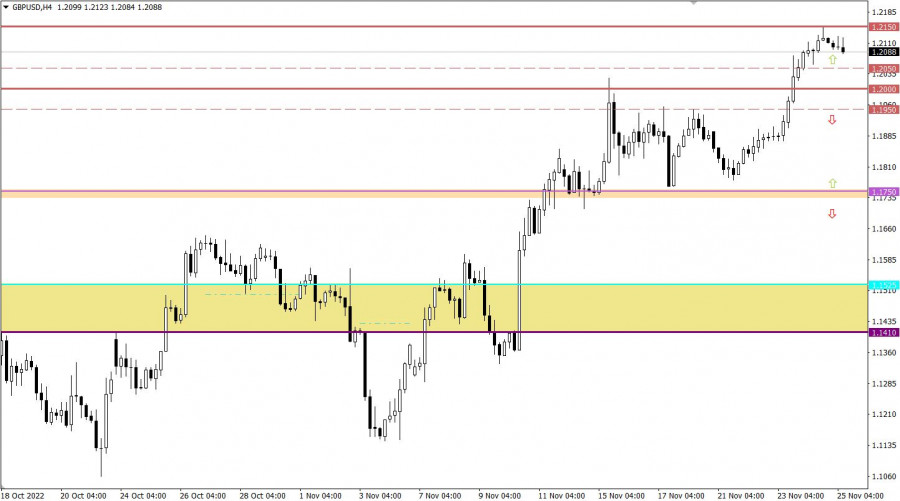Click the red down arrow below the 1.1950 line
Image resolution: width=900 pixels, height=501 pixels.
(832, 120)
